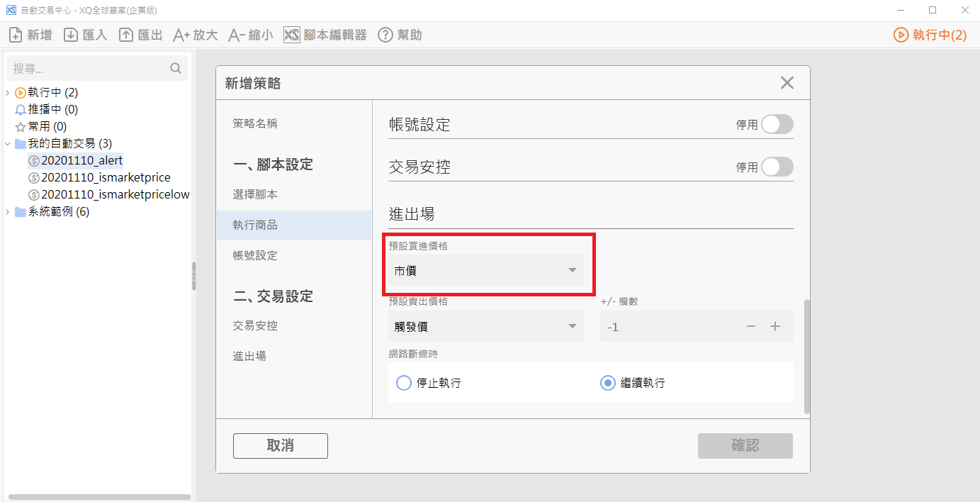
Task: Select 20201110_ismarketprice strategy in the tree
Action: point(106,177)
